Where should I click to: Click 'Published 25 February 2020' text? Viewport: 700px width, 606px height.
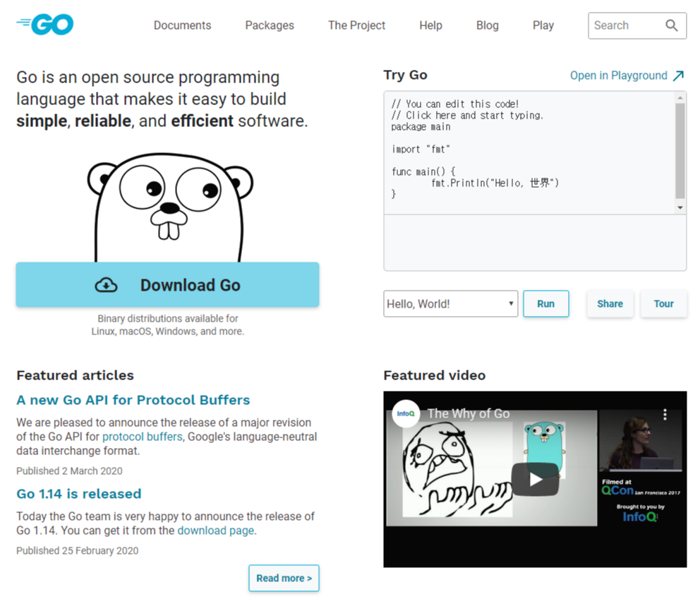click(77, 551)
